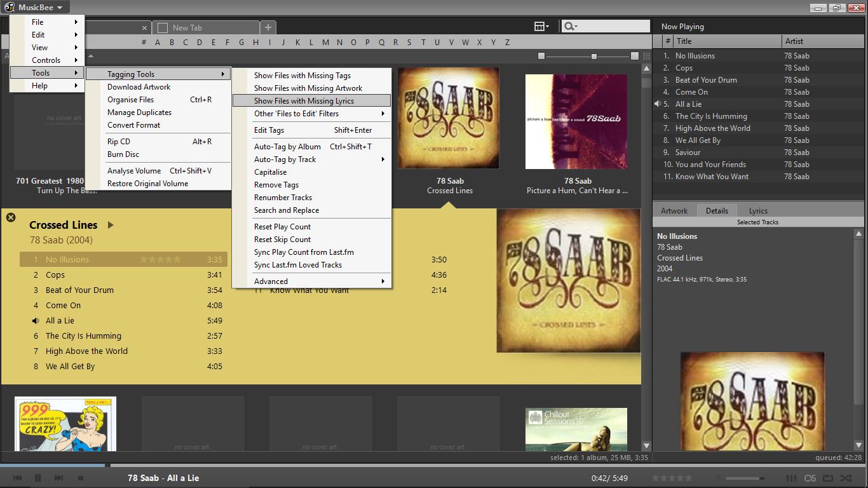868x488 pixels.
Task: Switch to the Lyrics tab
Action: coord(758,211)
